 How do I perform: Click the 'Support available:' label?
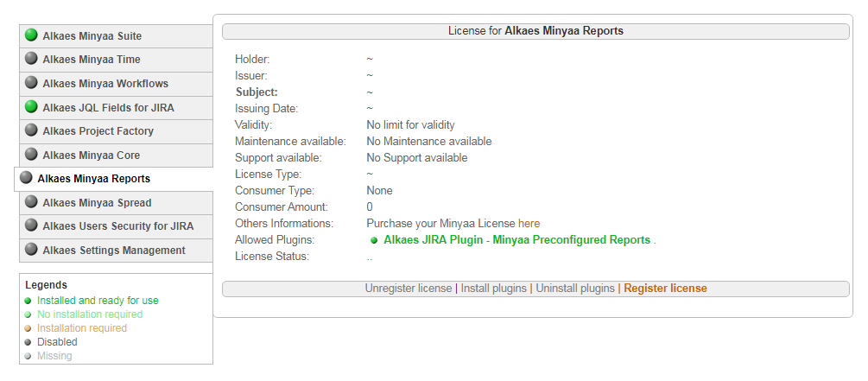pyautogui.click(x=278, y=158)
